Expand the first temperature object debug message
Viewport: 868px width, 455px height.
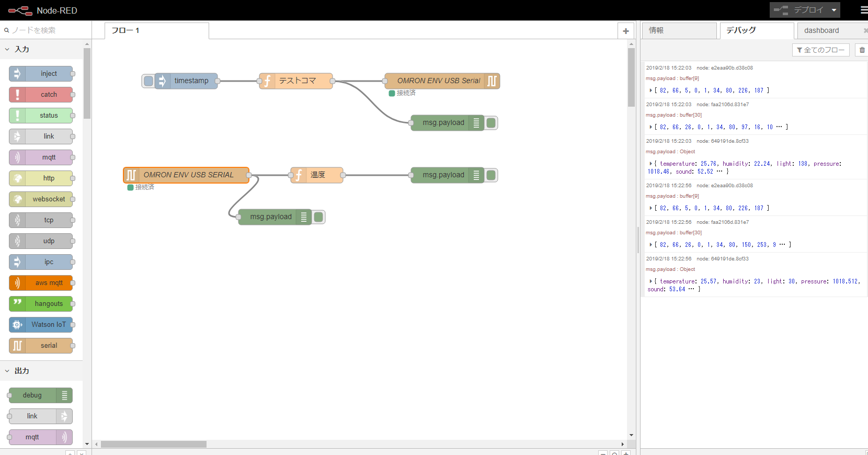[x=650, y=164]
